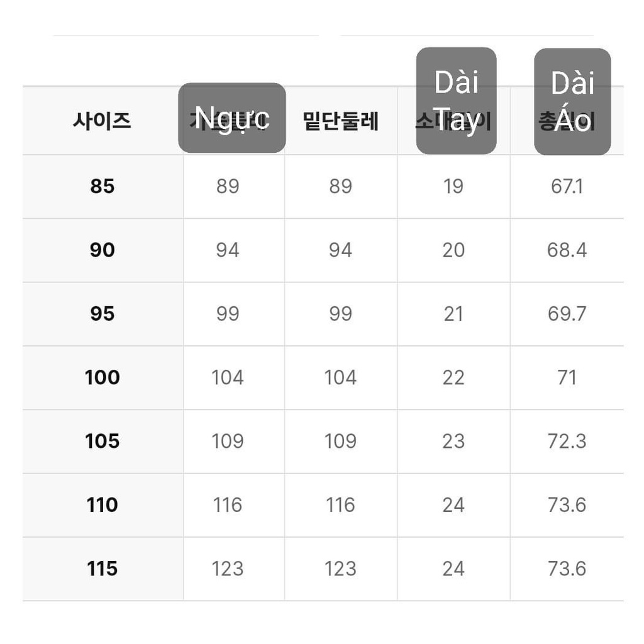
Task: Click the Ngực overlay label
Action: [232, 118]
